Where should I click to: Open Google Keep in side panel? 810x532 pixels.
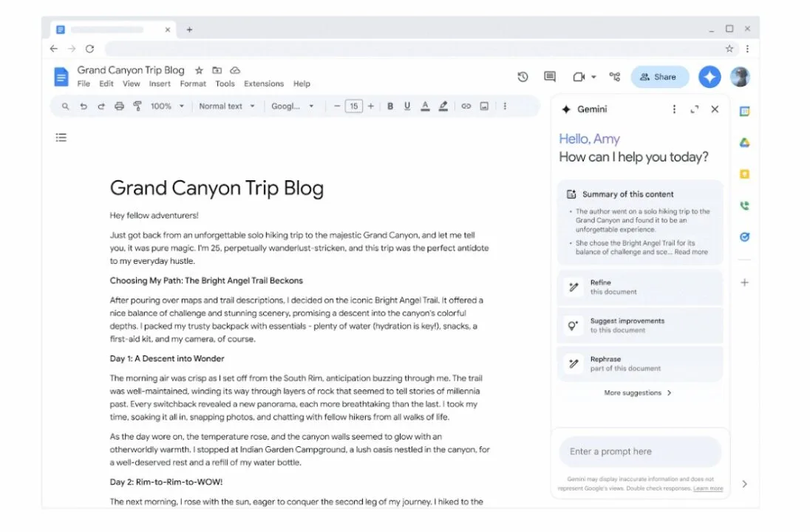(x=744, y=174)
